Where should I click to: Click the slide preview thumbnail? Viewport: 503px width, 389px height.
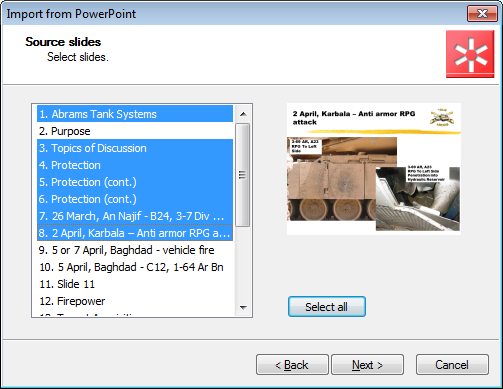374,169
